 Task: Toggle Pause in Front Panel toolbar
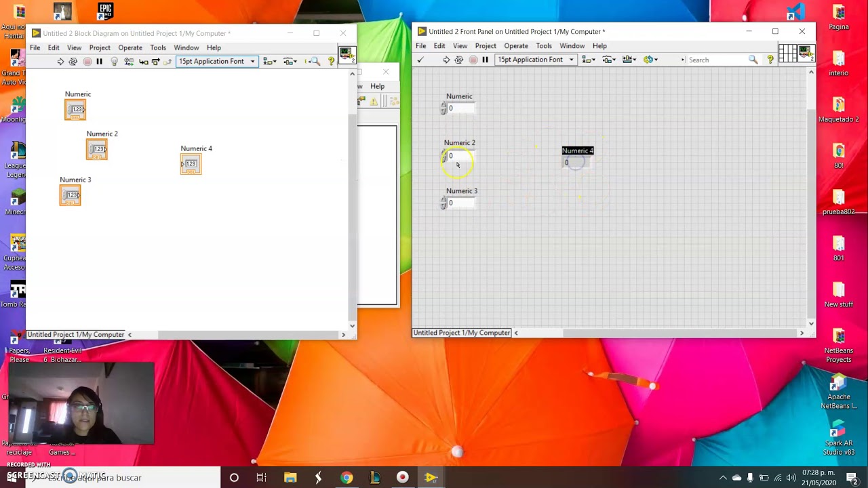485,60
